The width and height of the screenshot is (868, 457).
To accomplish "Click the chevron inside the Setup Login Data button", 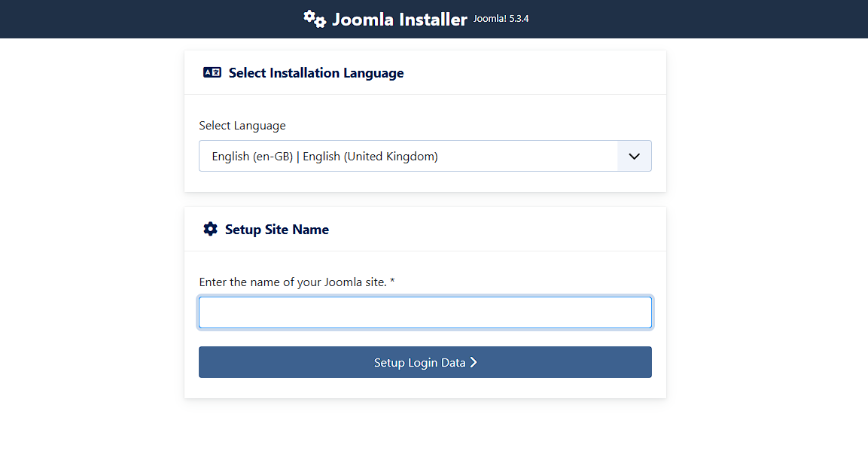I will pyautogui.click(x=474, y=362).
